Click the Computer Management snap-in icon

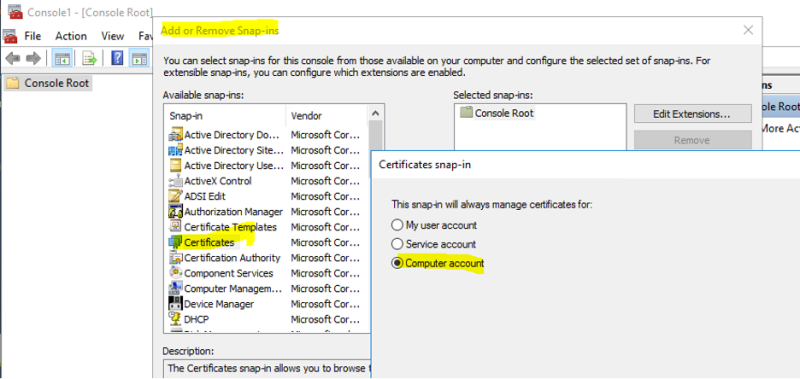click(x=176, y=288)
